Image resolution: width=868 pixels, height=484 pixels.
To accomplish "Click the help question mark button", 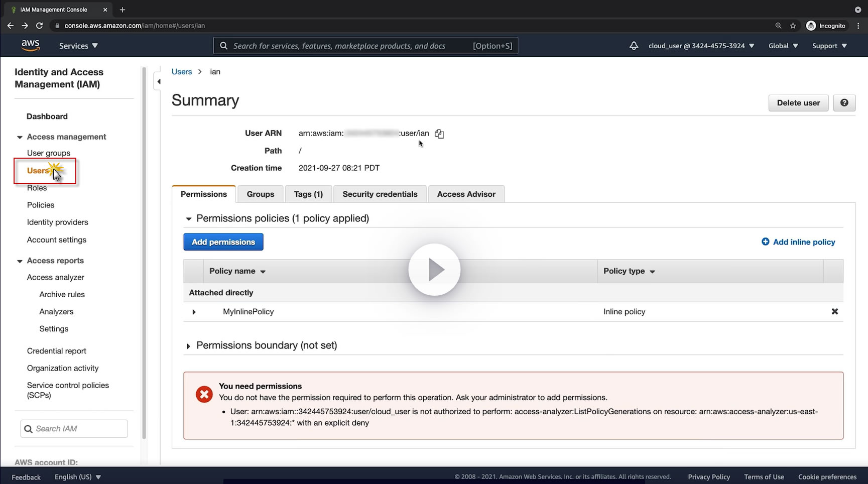I will coord(844,103).
